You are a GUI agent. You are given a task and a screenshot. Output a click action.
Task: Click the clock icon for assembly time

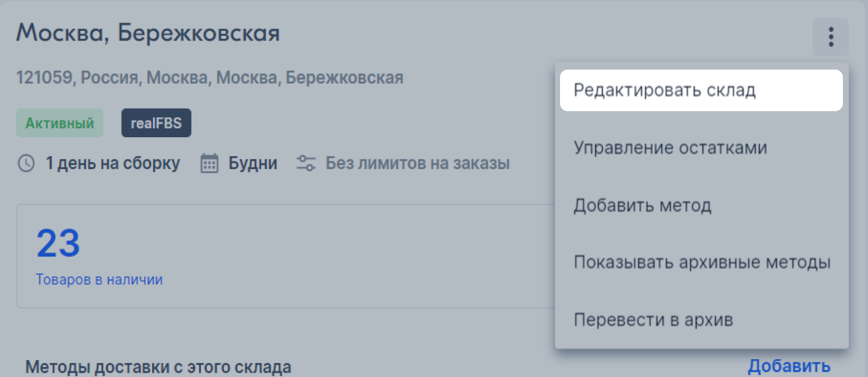pos(26,163)
